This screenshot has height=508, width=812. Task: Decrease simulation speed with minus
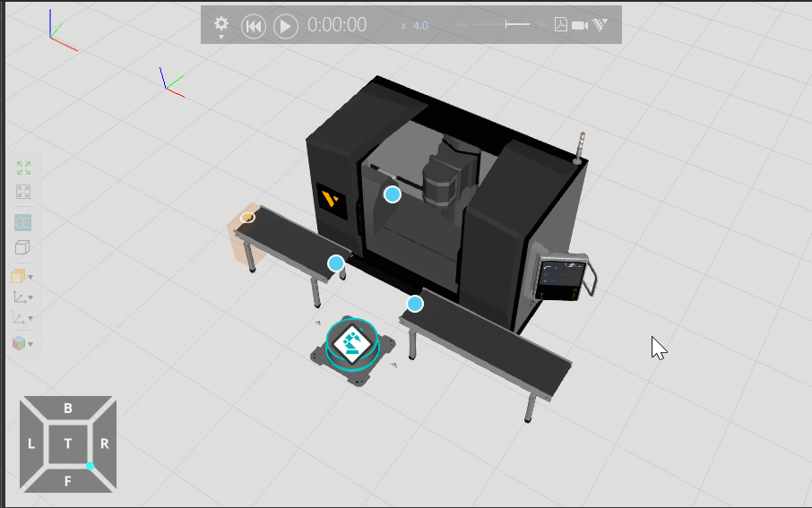462,25
